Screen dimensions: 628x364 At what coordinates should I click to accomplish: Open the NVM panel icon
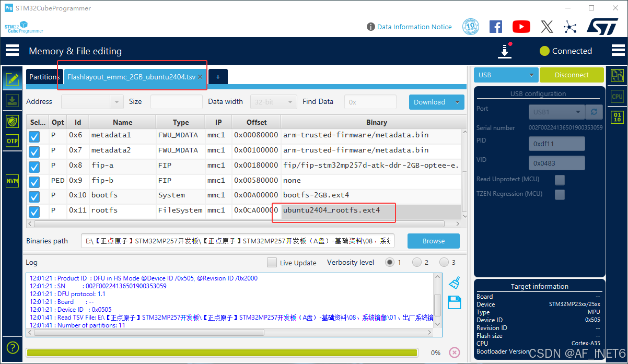point(13,181)
